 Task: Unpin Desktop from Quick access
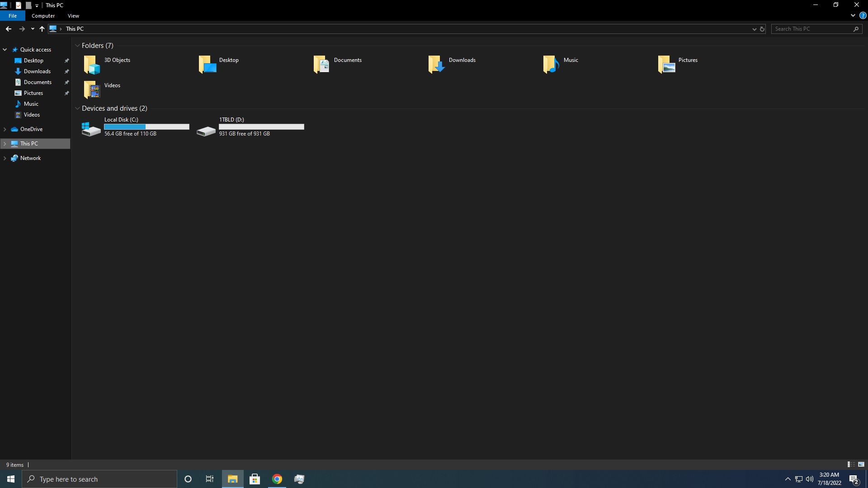66,60
